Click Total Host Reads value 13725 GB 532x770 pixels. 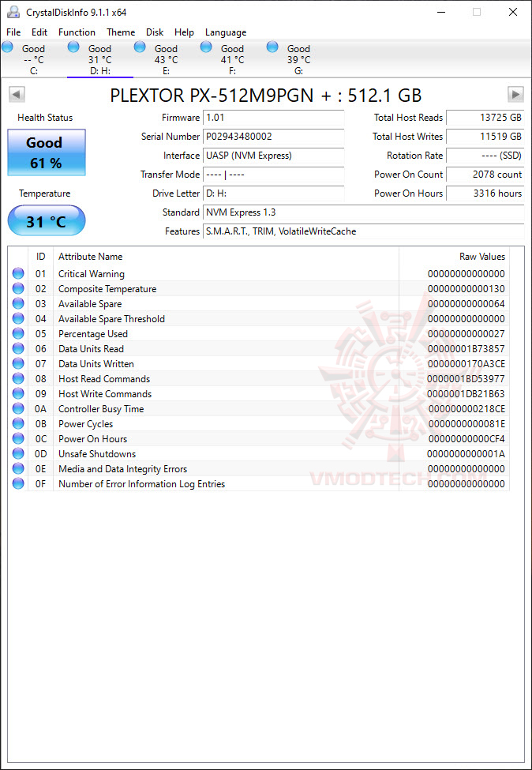coord(485,118)
